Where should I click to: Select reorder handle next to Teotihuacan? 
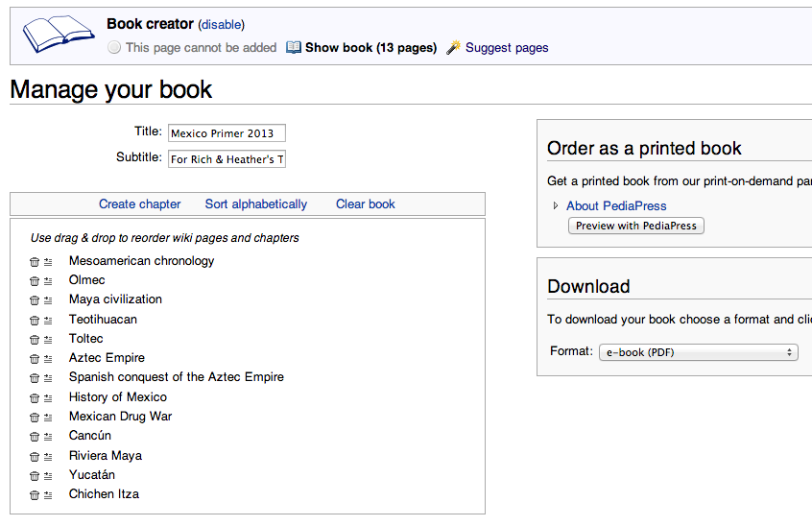pos(48,321)
